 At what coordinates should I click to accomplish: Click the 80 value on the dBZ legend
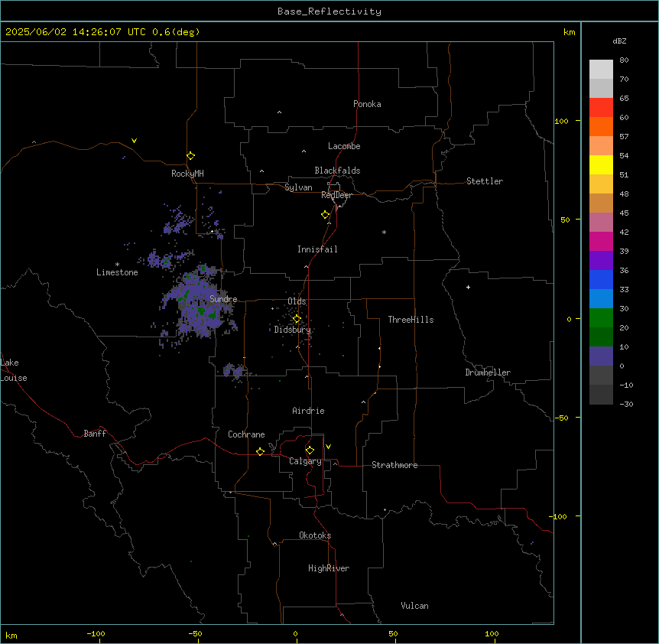click(624, 60)
